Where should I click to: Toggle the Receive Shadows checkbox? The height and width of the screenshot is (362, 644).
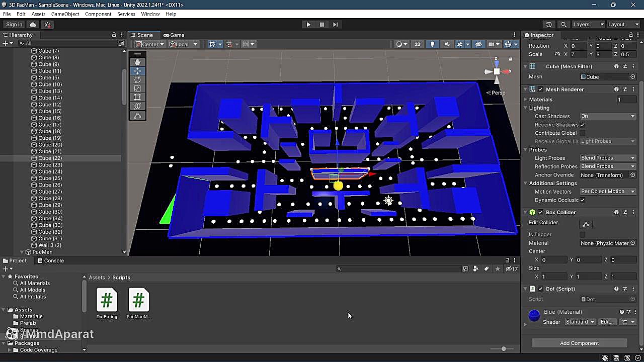pyautogui.click(x=583, y=125)
